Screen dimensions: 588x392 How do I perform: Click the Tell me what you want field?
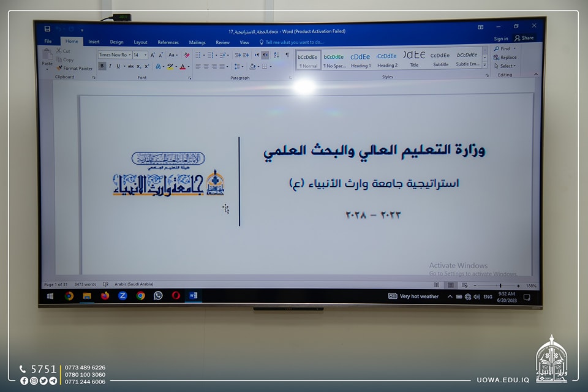[290, 42]
